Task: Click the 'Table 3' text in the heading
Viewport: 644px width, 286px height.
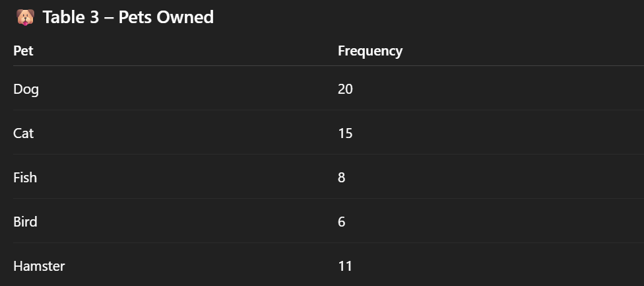Action: coord(71,17)
